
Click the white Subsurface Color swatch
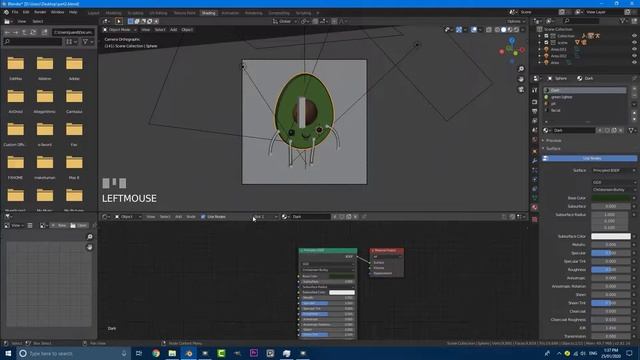click(x=611, y=236)
